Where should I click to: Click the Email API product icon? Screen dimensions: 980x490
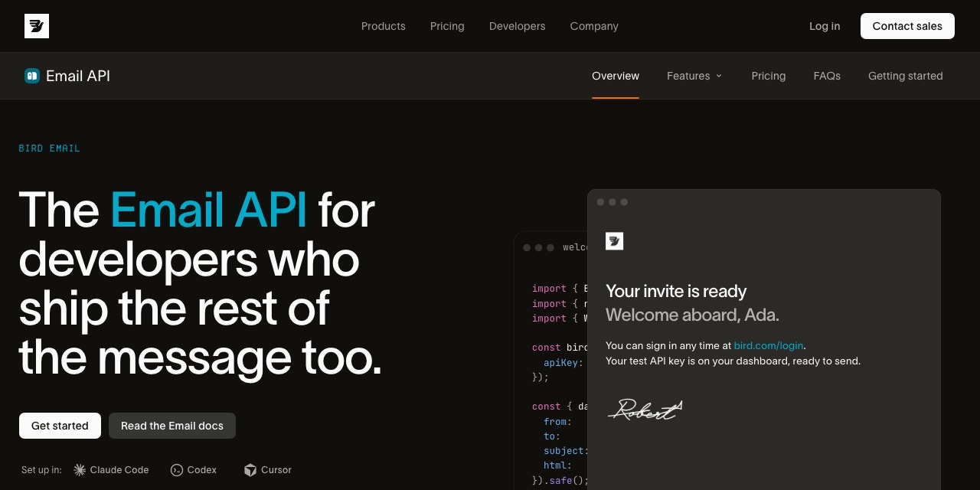pyautogui.click(x=32, y=76)
